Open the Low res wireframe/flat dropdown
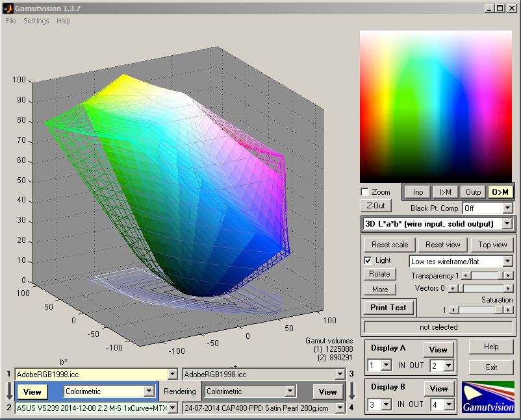The height and width of the screenshot is (420, 521). (507, 262)
